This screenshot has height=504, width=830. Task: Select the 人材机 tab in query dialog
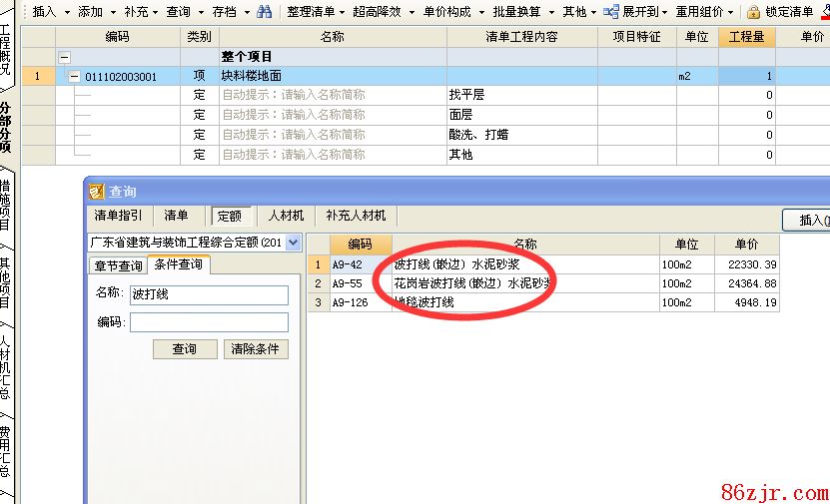click(286, 216)
